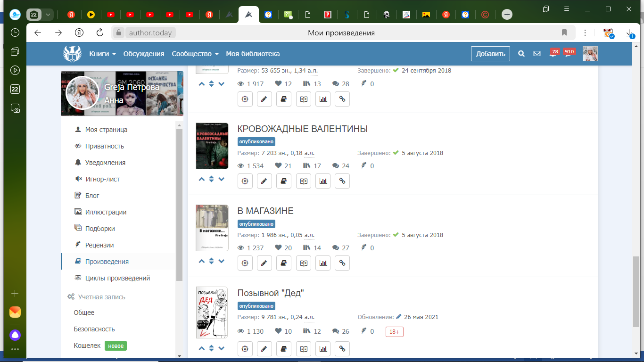Move КРОВОЖАДНЫЕ ВАЛЕНТИНЫ up with arrow
644x362 pixels.
click(x=202, y=179)
